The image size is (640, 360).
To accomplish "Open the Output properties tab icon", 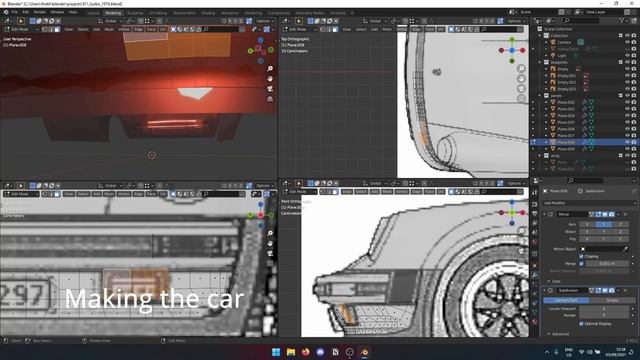I will (x=534, y=213).
